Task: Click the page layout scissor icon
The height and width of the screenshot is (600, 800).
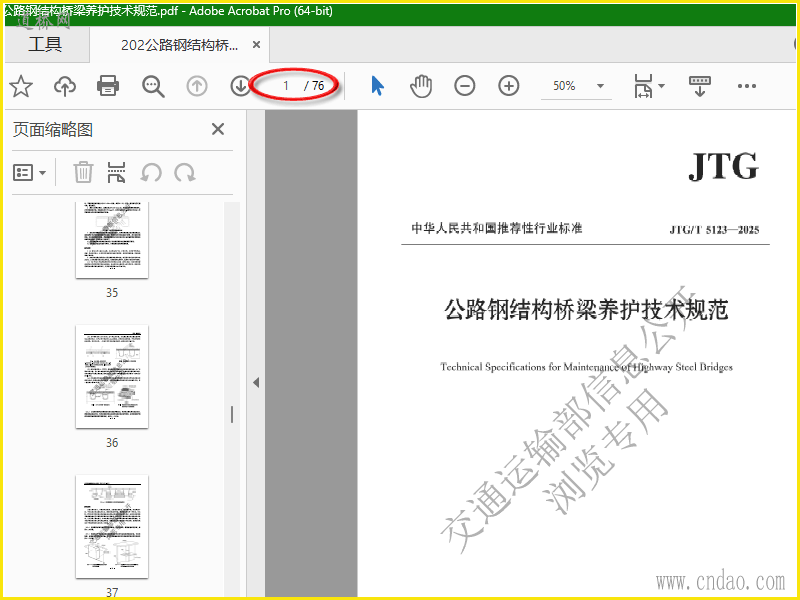Action: 116,172
